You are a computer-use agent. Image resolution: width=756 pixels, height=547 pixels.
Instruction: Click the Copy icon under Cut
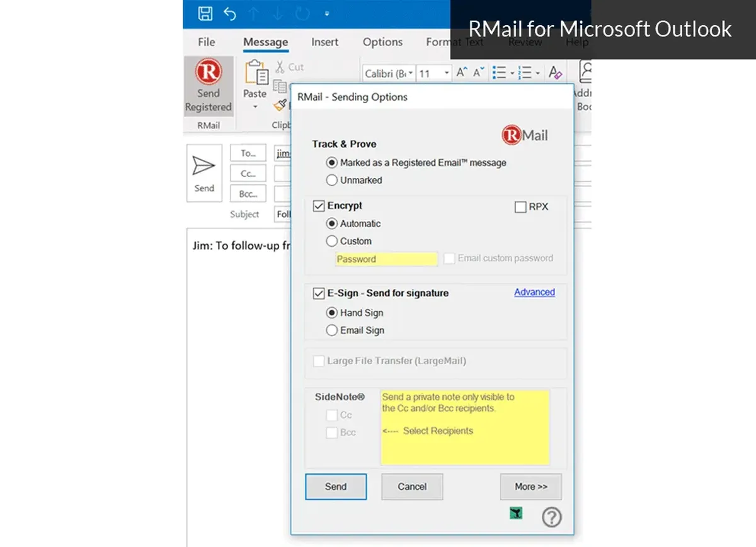[280, 87]
